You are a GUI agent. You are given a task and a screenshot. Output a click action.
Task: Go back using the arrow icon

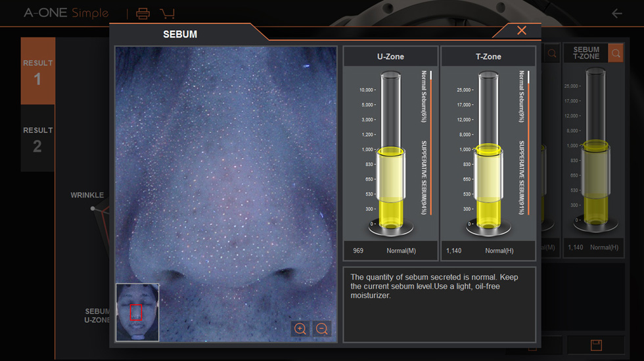point(616,13)
